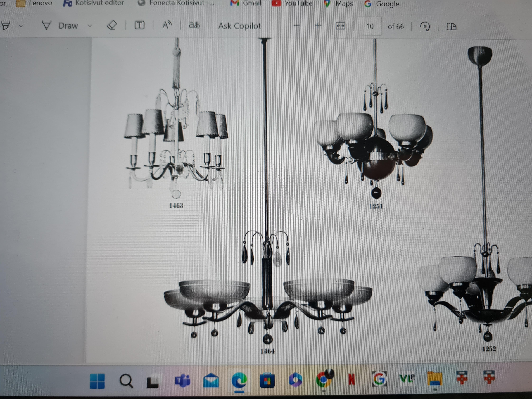Open the Draw tool options chevron
The width and height of the screenshot is (532, 399).
(90, 25)
